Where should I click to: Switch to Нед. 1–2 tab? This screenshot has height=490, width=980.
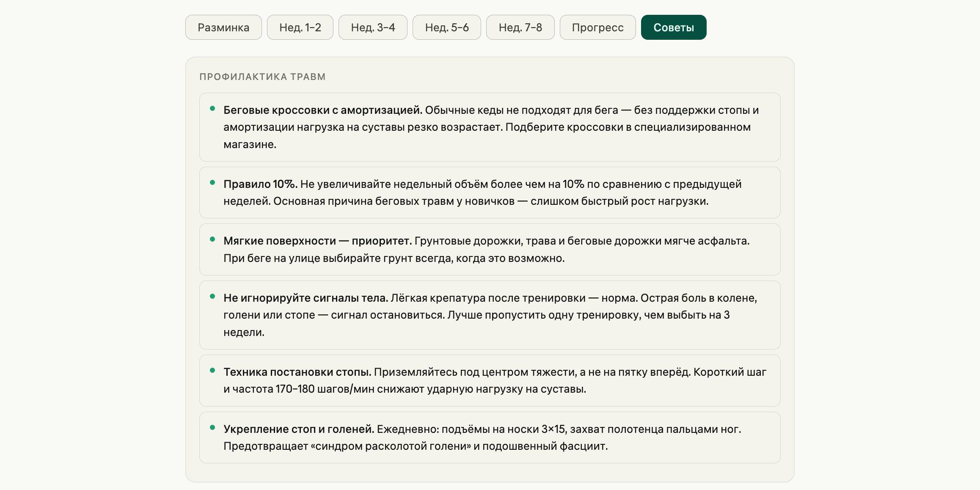pyautogui.click(x=300, y=28)
